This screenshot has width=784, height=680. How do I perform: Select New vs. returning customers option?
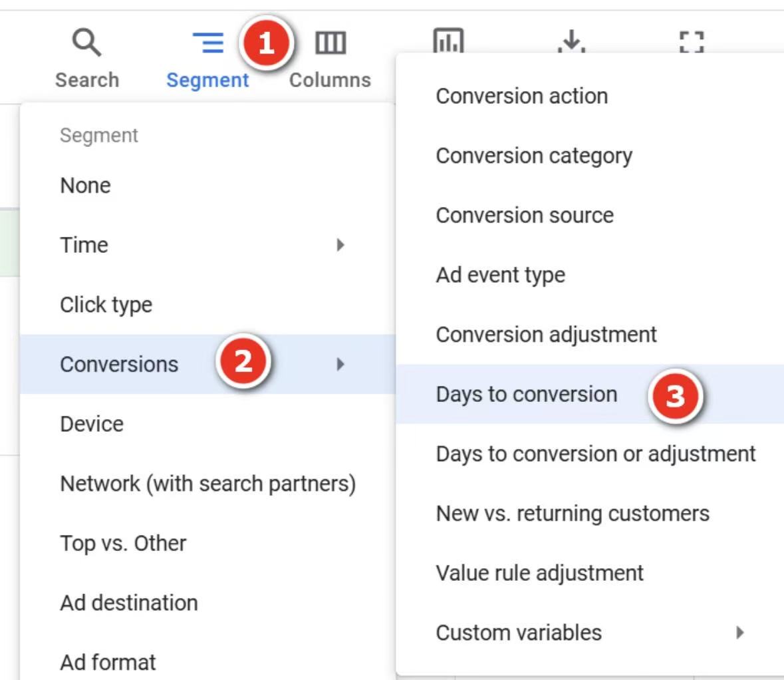click(590, 513)
